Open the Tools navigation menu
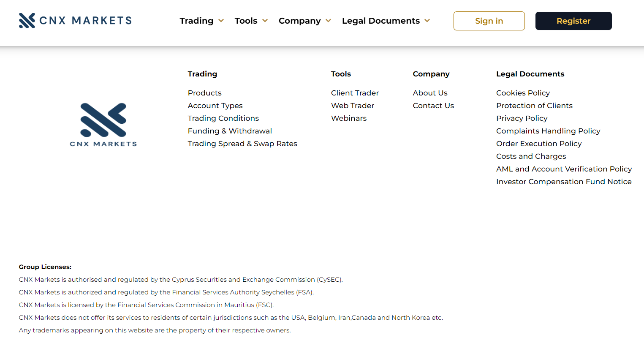Viewport: 644px width, 343px height. click(246, 21)
